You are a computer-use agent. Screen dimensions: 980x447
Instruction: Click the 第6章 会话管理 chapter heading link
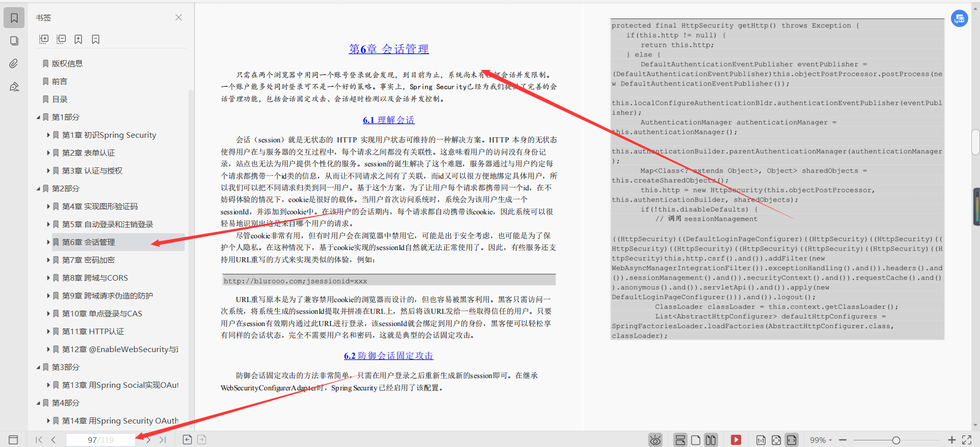389,49
